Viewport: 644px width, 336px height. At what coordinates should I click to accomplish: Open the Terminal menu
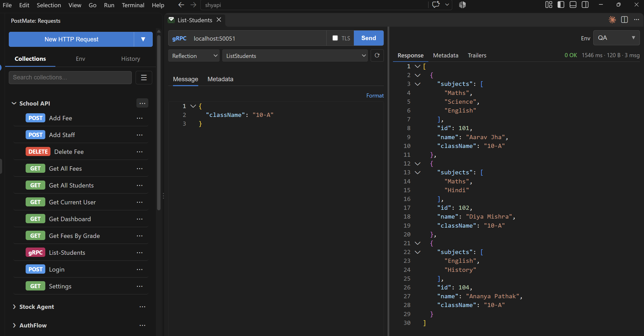point(133,5)
